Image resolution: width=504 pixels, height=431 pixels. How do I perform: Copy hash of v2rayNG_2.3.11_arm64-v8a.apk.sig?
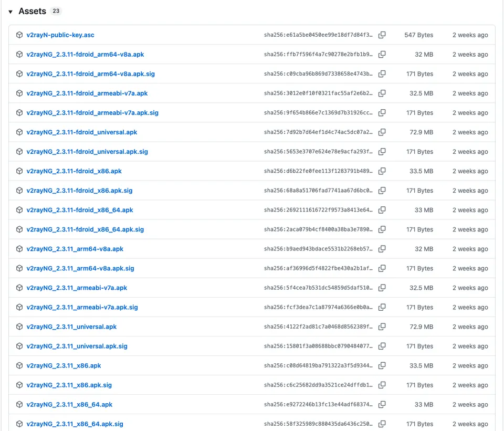tap(382, 268)
